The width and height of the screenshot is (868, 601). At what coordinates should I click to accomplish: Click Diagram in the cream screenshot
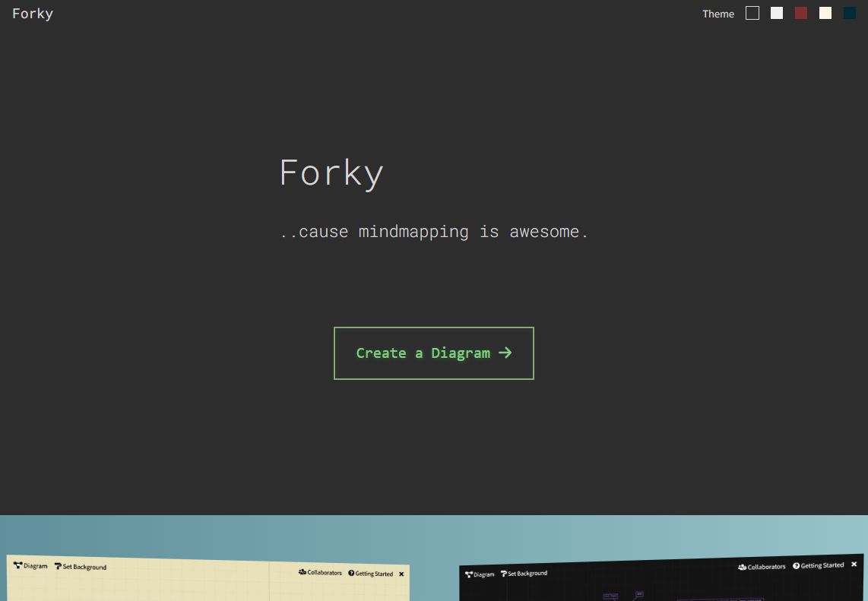(x=30, y=565)
